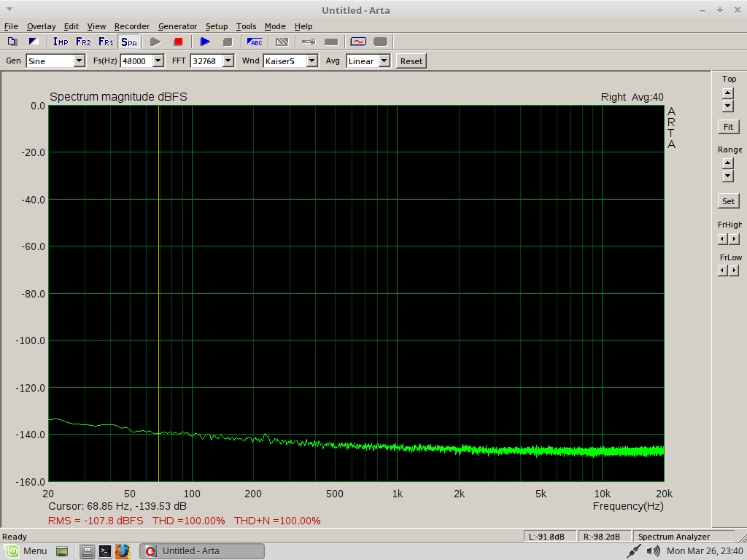This screenshot has height=560, width=747.
Task: Click the New file toolbar icon
Action: [x=12, y=42]
